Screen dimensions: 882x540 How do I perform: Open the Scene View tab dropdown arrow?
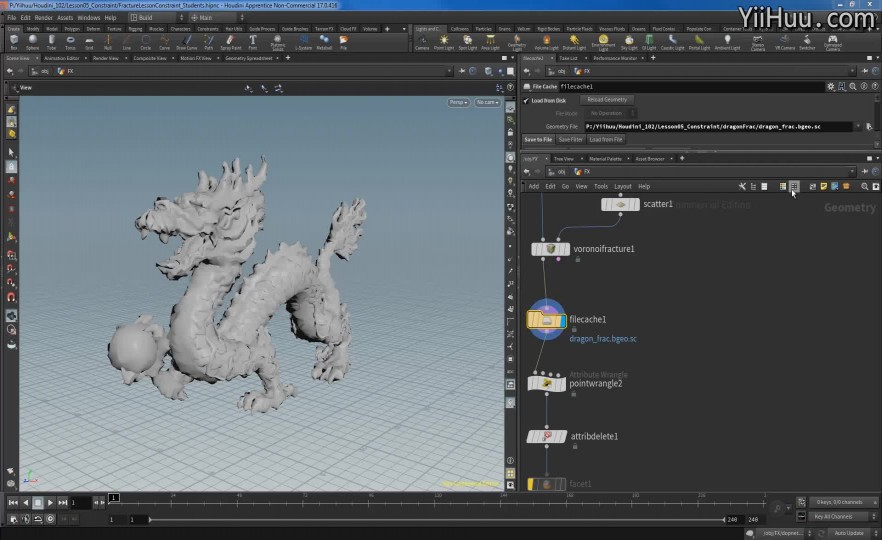tap(37, 58)
